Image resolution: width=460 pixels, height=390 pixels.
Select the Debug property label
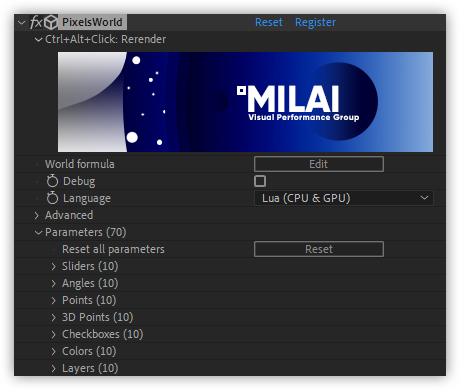[79, 181]
